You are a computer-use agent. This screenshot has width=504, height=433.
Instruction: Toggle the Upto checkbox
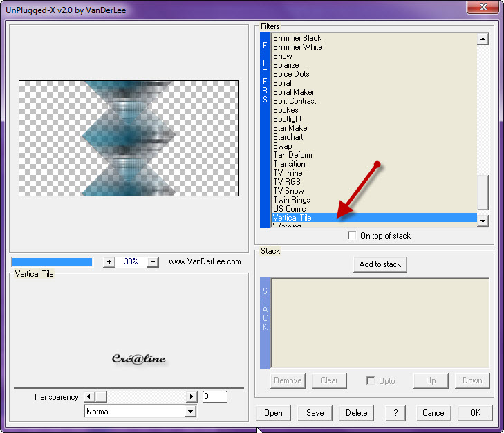[371, 380]
